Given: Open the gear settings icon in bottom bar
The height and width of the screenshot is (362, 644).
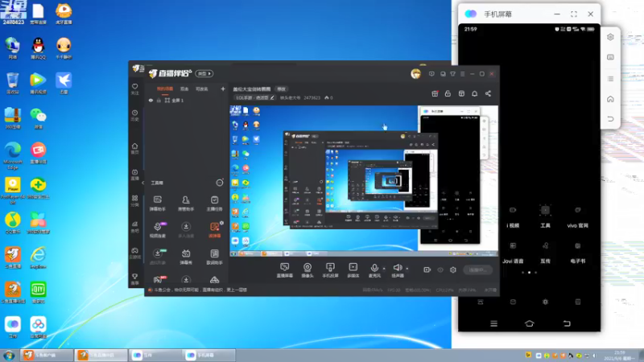Looking at the screenshot, I should point(453,269).
